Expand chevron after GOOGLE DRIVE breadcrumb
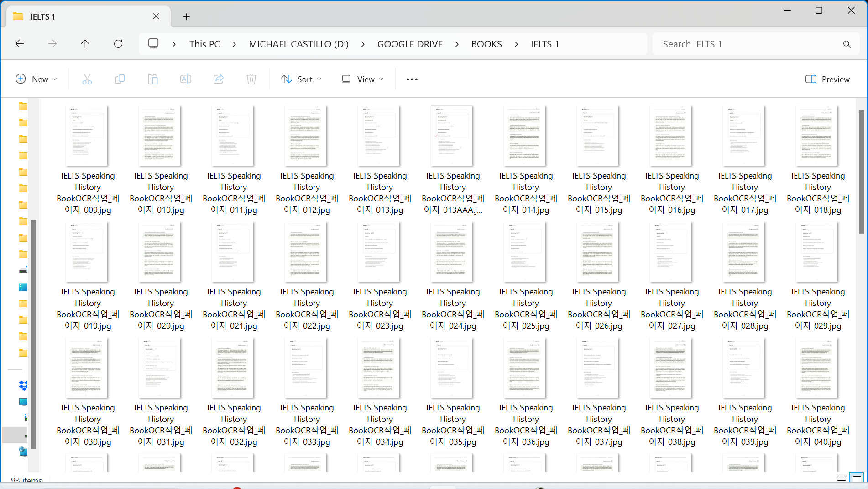The height and width of the screenshot is (489, 868). 457,44
